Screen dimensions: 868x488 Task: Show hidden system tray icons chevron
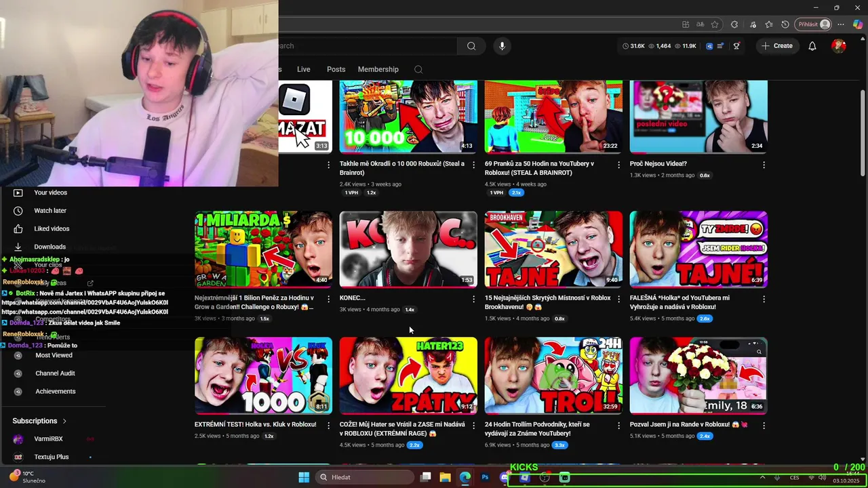point(762,477)
